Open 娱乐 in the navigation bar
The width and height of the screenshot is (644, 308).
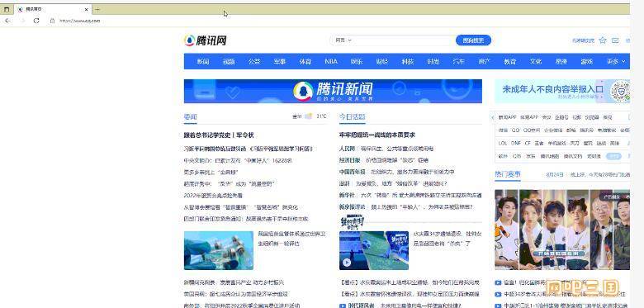(x=357, y=62)
